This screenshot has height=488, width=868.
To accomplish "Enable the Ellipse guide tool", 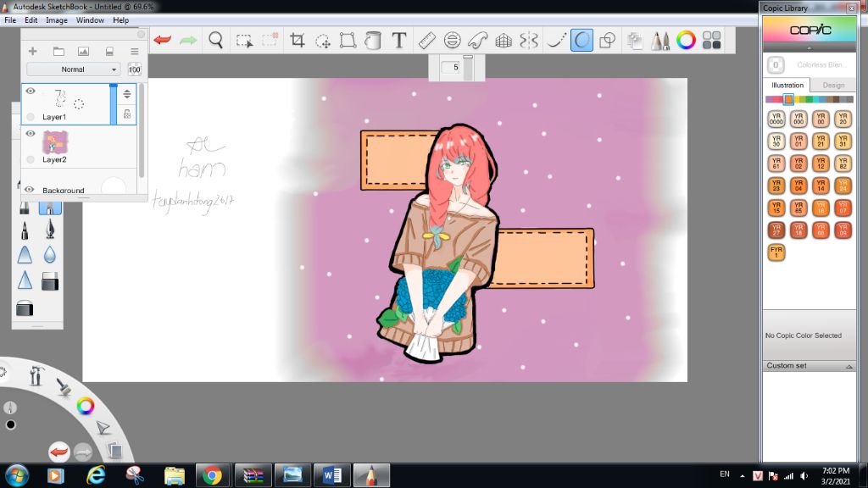I will point(453,40).
